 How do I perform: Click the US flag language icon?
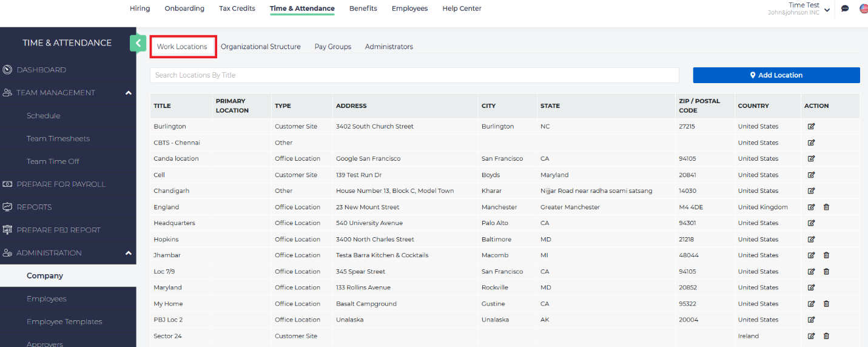pos(863,8)
